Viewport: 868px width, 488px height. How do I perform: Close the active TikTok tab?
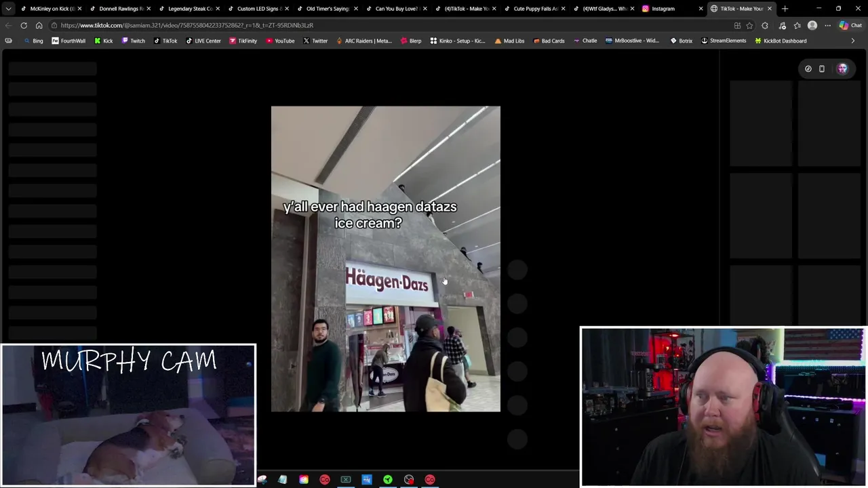(770, 9)
